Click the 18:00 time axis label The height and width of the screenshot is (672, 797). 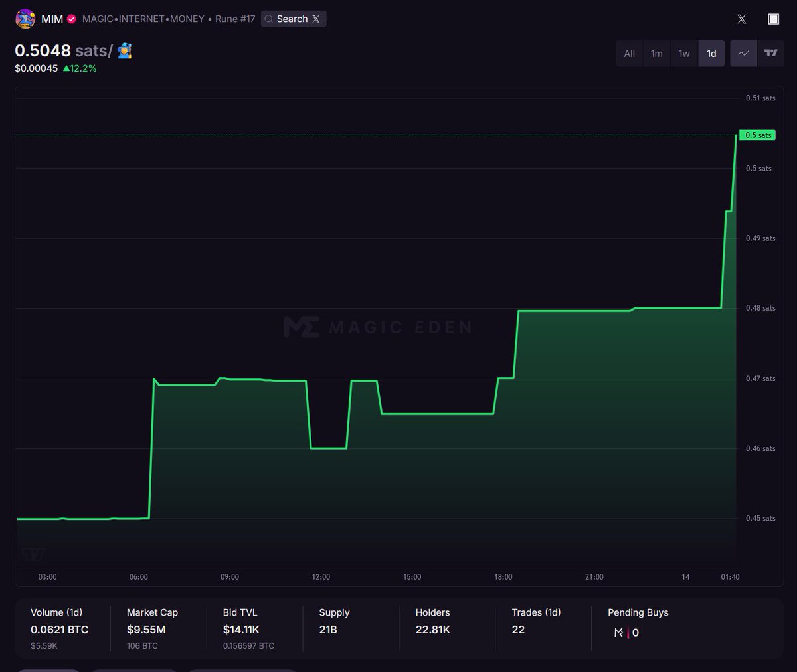(x=503, y=577)
